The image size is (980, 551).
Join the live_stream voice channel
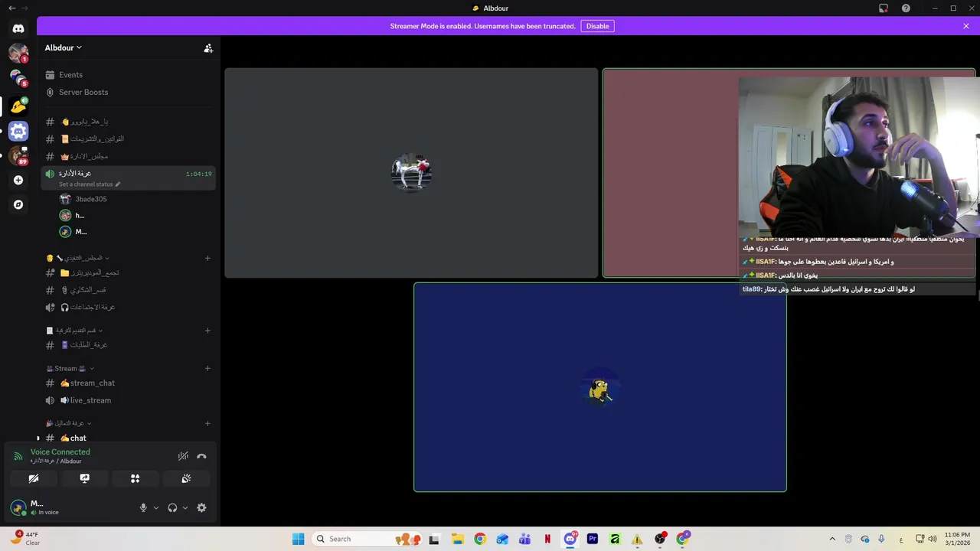127,400
